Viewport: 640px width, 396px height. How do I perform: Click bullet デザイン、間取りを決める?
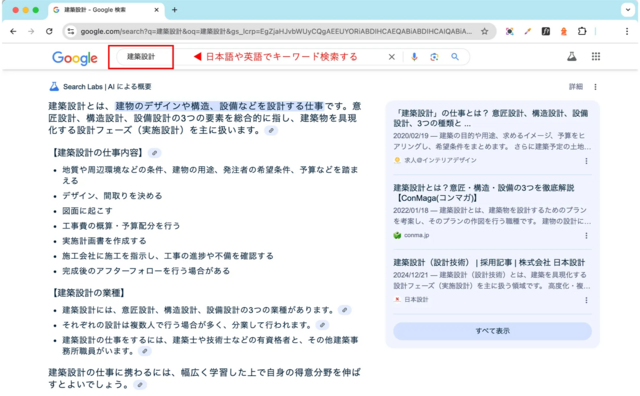click(x=112, y=196)
